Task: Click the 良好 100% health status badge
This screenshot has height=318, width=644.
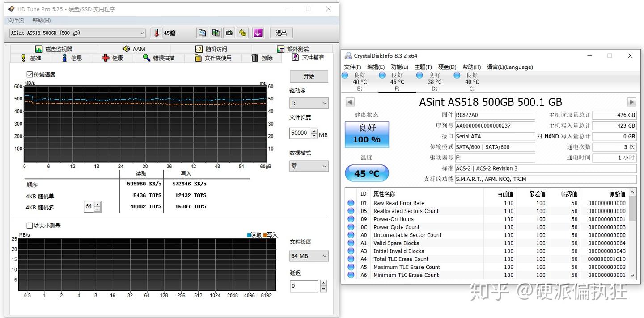Action: click(366, 134)
